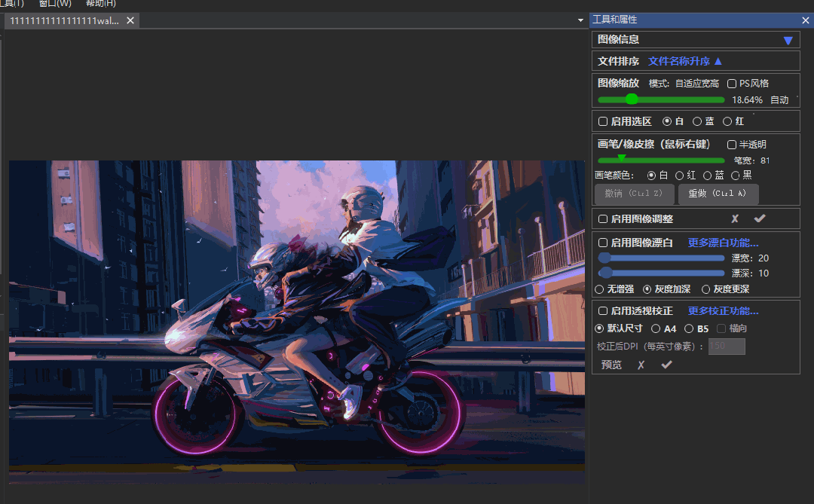The image size is (814, 504).
Task: Open the document tab list dropdown arrow
Action: (580, 20)
